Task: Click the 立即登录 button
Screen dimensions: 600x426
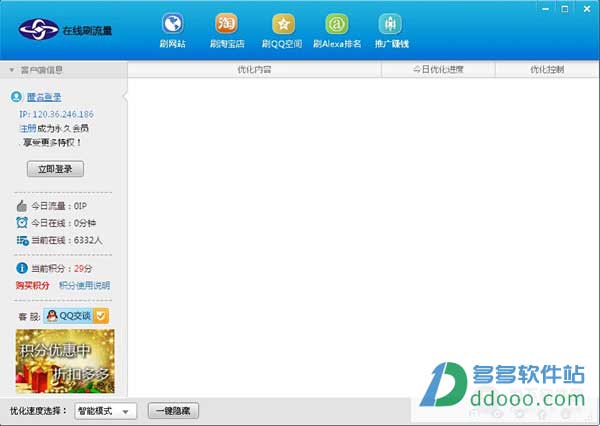Action: point(55,169)
